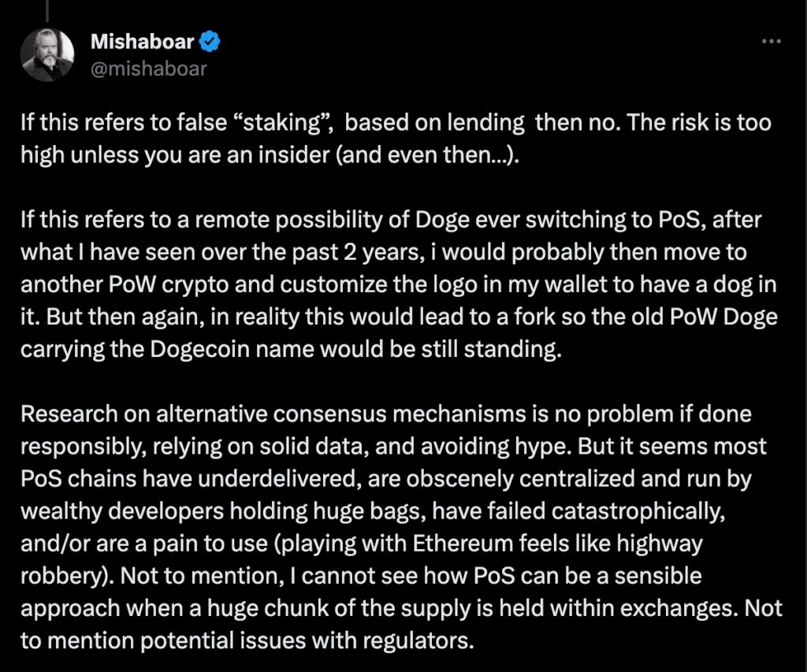Click the first paragraph mentioning false staking
The height and width of the screenshot is (672, 807).
pos(394,138)
